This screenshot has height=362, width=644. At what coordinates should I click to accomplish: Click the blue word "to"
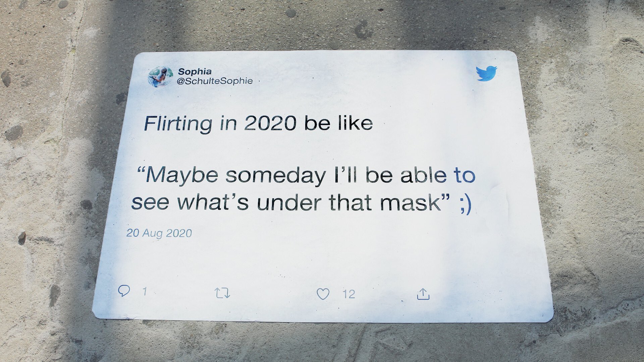coord(465,176)
